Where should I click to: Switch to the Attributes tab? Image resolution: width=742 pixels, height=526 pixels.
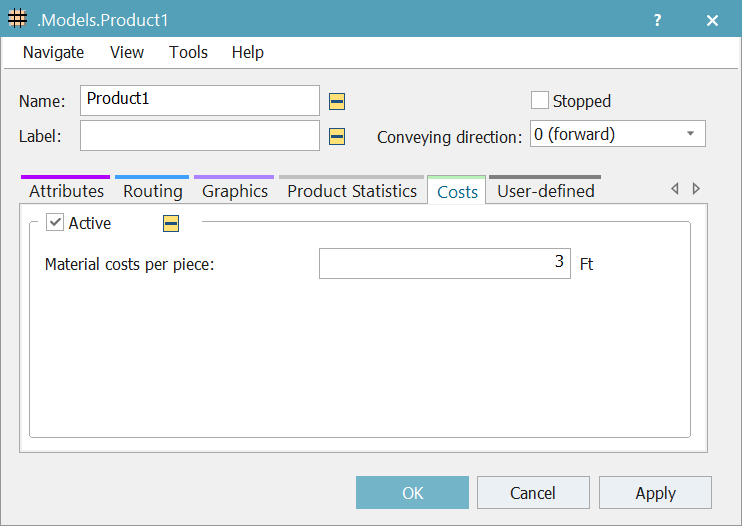click(66, 191)
